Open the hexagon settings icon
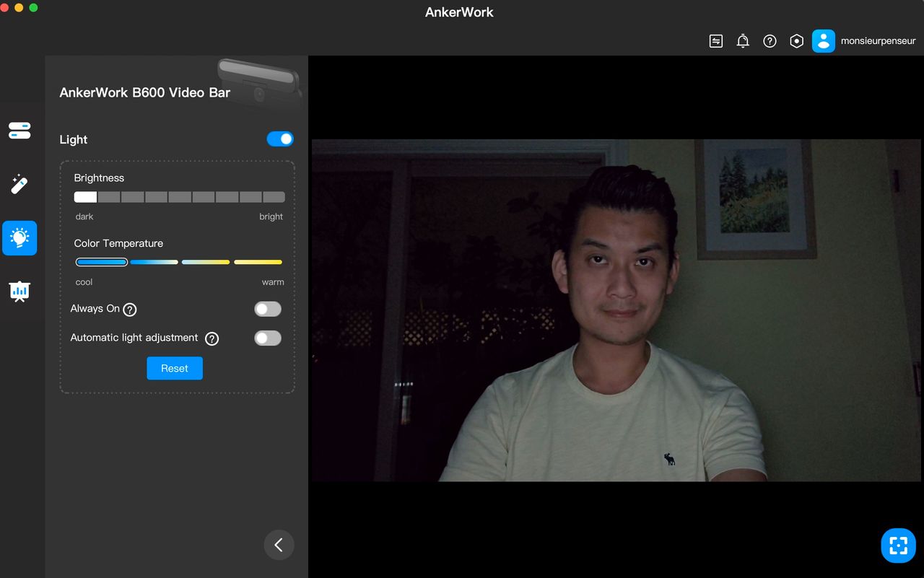The image size is (924, 578). click(796, 41)
